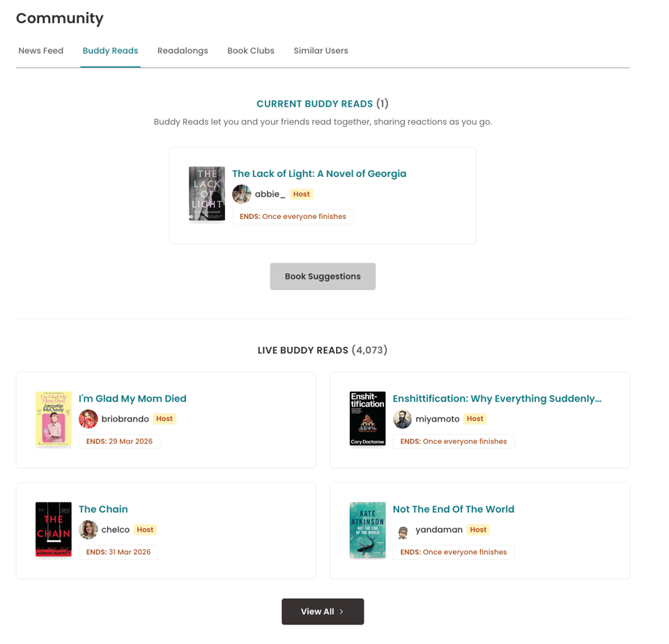
Task: Click briobrando's profile picture
Action: (89, 419)
